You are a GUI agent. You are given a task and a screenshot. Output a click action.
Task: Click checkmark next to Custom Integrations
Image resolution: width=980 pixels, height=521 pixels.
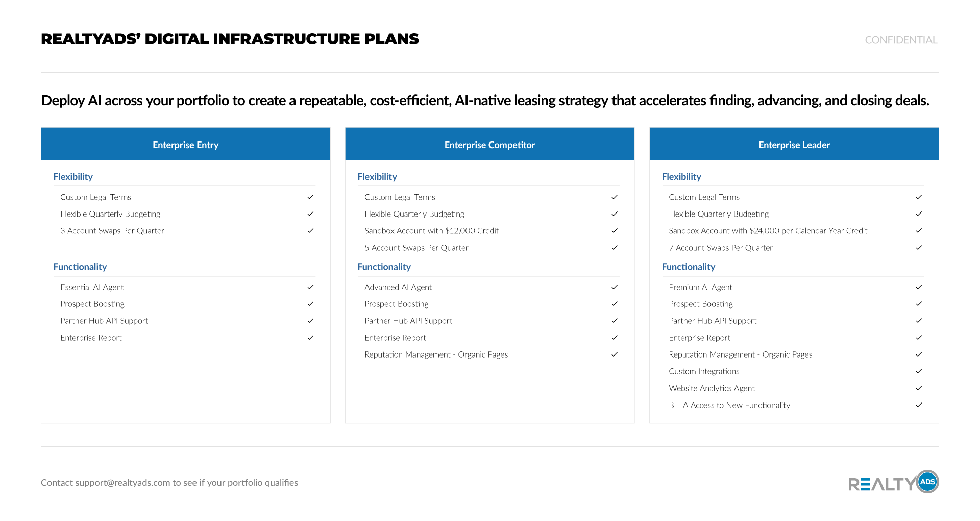[x=919, y=371]
